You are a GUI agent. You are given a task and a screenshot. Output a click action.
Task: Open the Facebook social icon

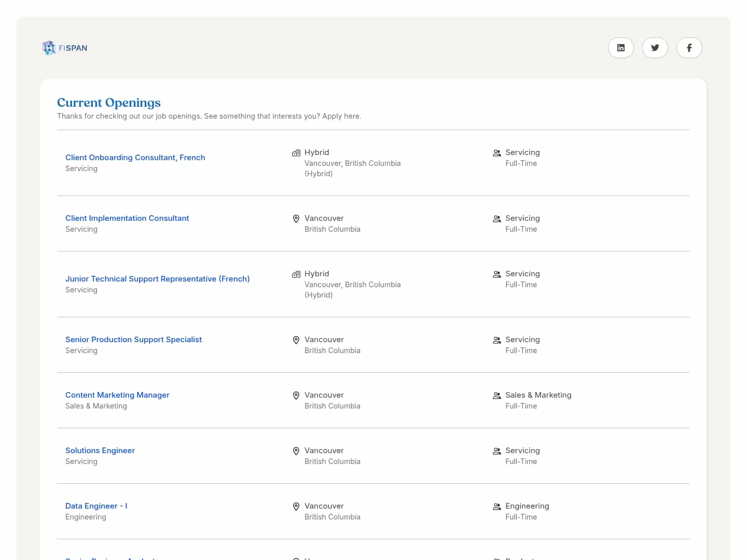point(689,48)
